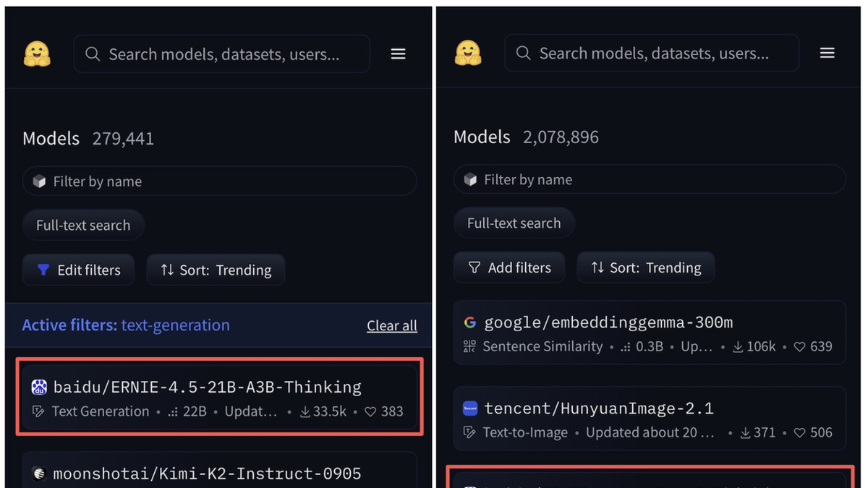Click Clear all filters link
The height and width of the screenshot is (488, 868).
(391, 325)
